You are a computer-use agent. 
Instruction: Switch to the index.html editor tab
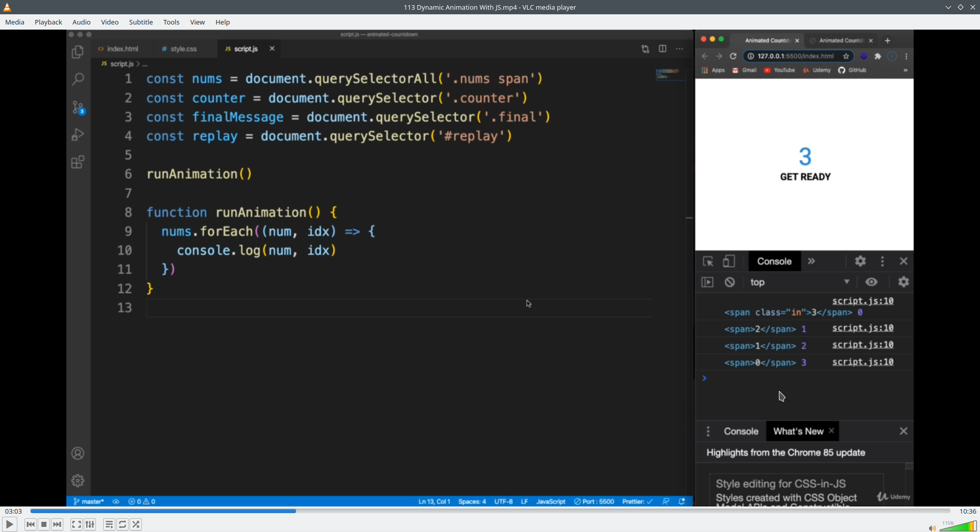click(x=122, y=49)
